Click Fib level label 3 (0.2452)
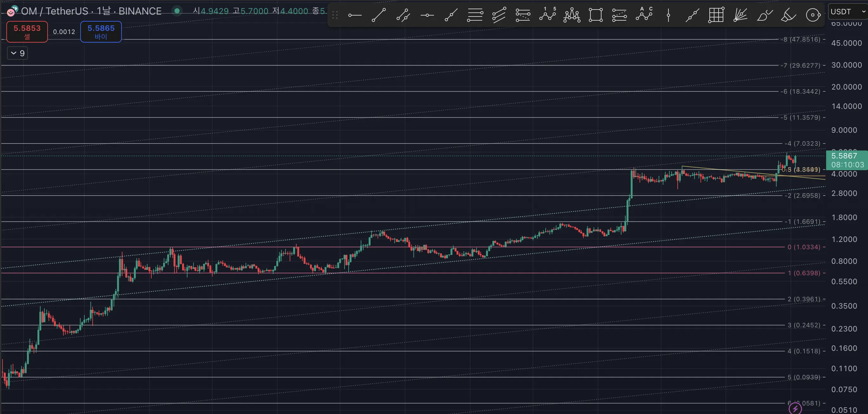 (804, 325)
